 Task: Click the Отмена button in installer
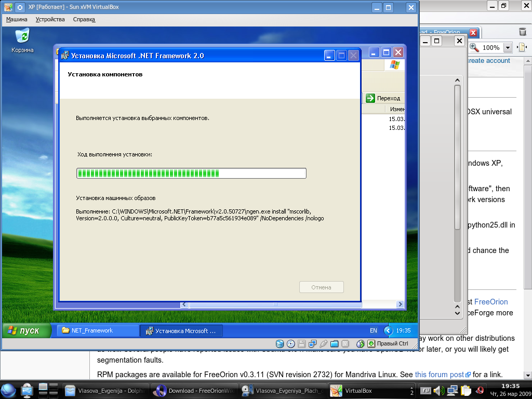(x=321, y=287)
